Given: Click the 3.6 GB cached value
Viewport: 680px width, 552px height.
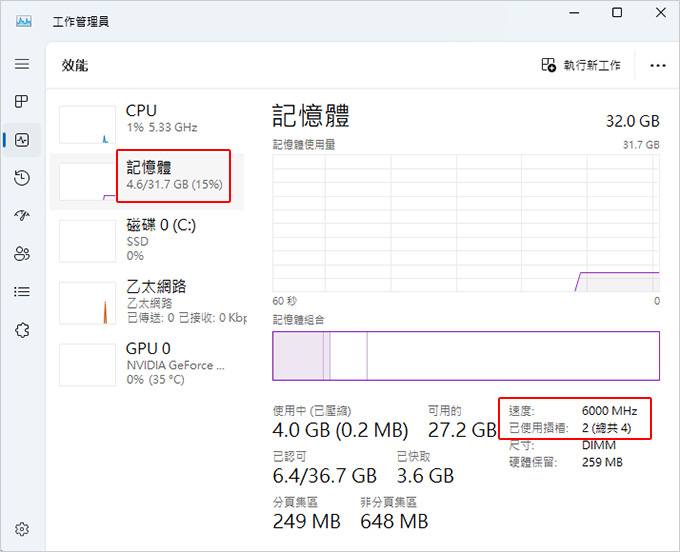Looking at the screenshot, I should [x=425, y=476].
